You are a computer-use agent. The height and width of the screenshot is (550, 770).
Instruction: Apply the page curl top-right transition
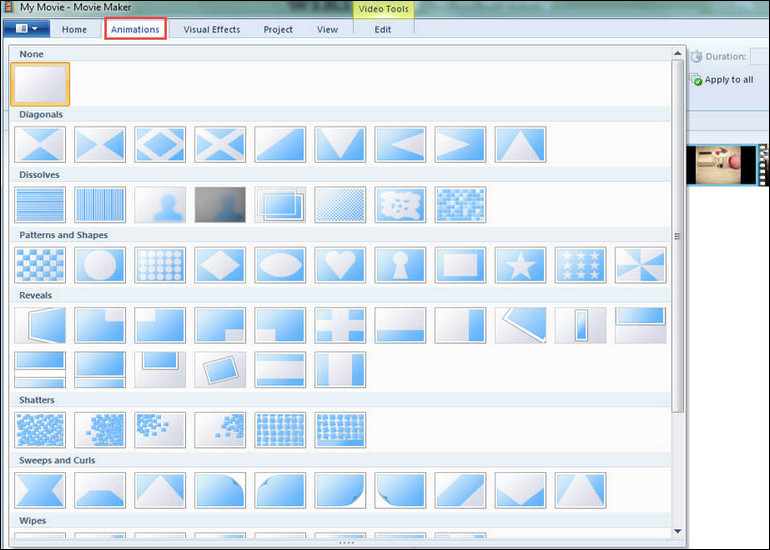point(220,491)
